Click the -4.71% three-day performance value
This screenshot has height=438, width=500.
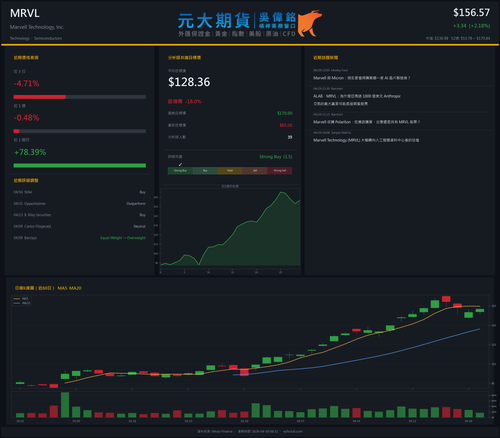(26, 83)
